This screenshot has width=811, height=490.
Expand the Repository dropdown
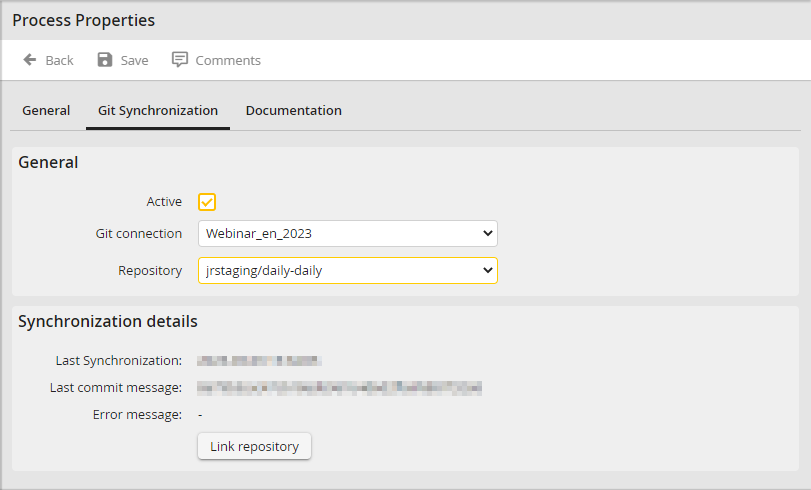tap(348, 271)
